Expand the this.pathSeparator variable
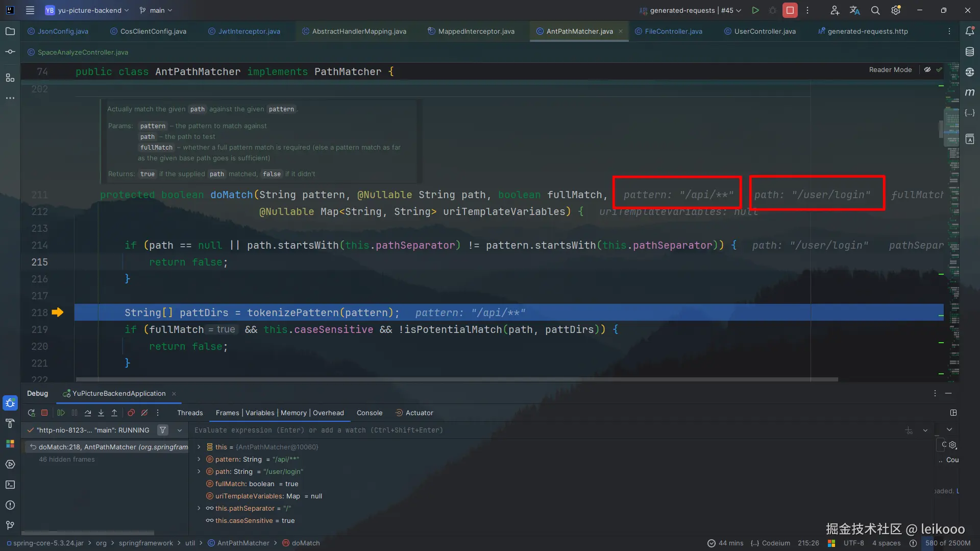Image resolution: width=980 pixels, height=551 pixels. [199, 508]
